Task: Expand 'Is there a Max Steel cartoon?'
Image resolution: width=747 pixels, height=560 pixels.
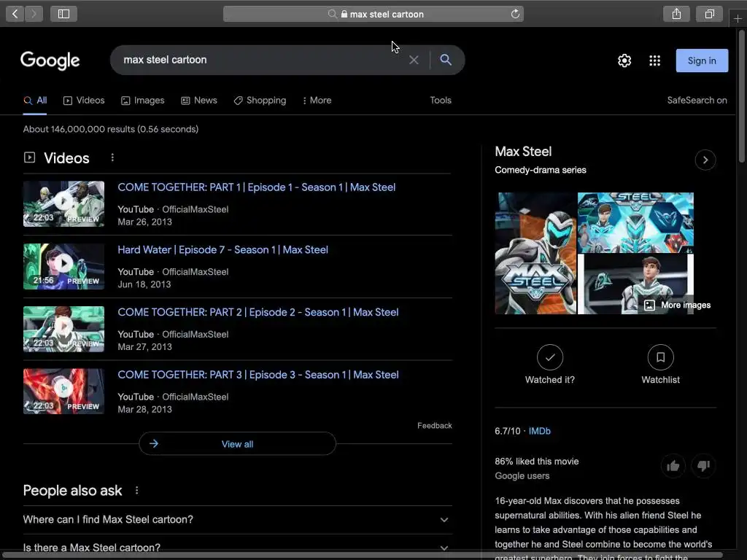Action: (x=237, y=548)
